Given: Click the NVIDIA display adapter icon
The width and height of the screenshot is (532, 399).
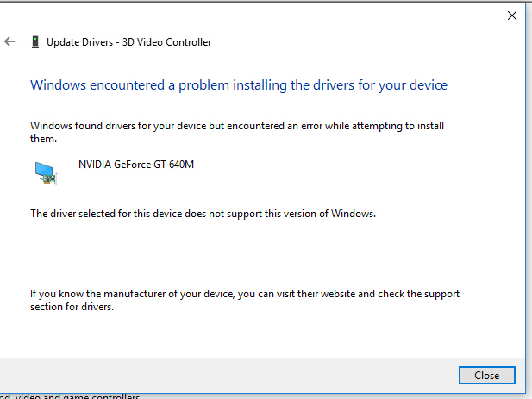Looking at the screenshot, I should coord(46,173).
